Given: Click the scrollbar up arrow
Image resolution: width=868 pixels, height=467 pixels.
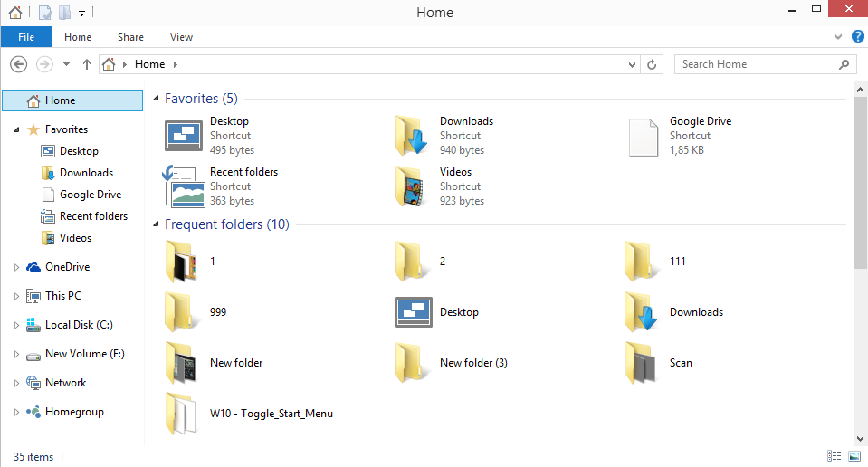Looking at the screenshot, I should click(x=860, y=89).
